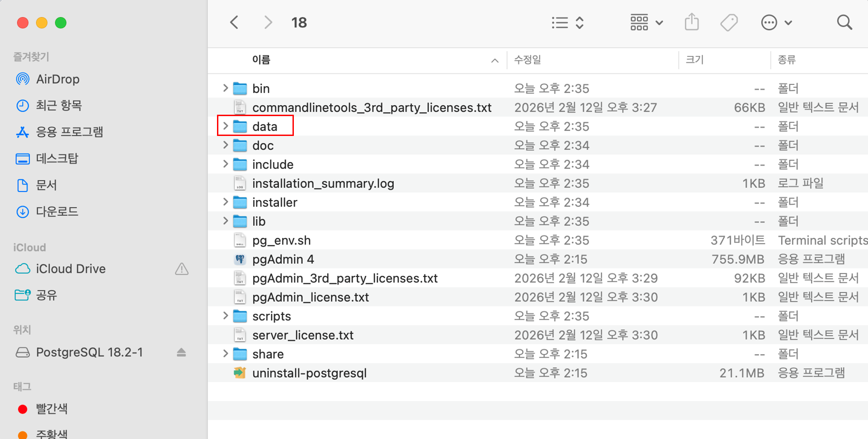Select the pgAdmin 4 elephant app icon
This screenshot has width=868, height=439.
(240, 259)
